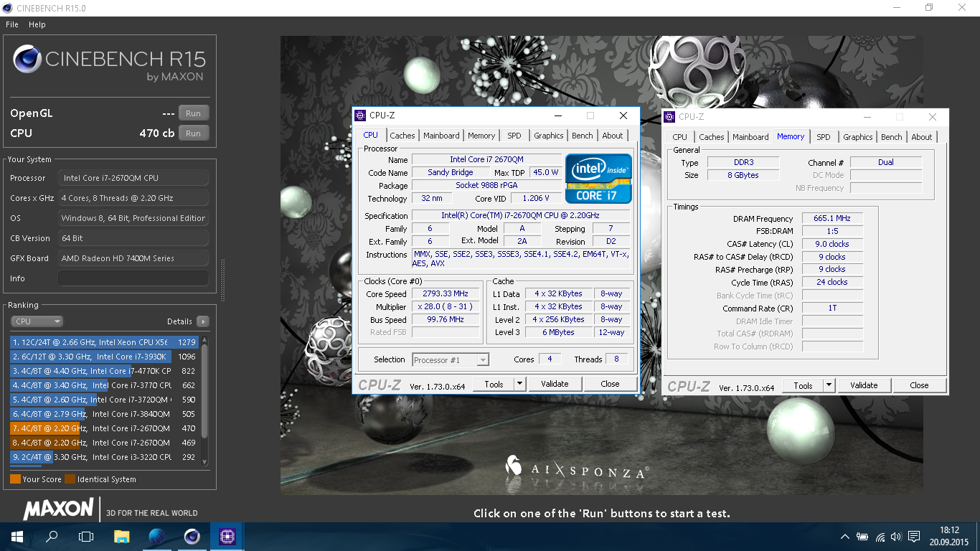
Task: Open the Processor #1 selection dropdown
Action: click(451, 360)
